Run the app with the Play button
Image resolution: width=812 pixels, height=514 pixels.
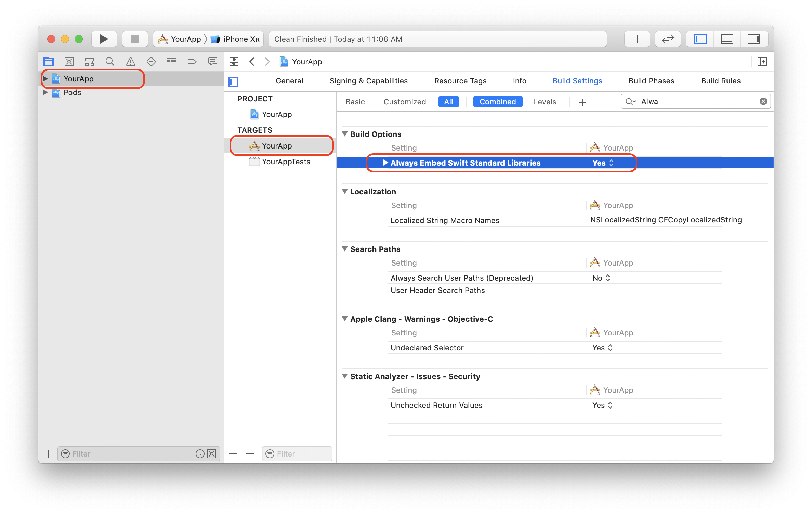pos(104,39)
